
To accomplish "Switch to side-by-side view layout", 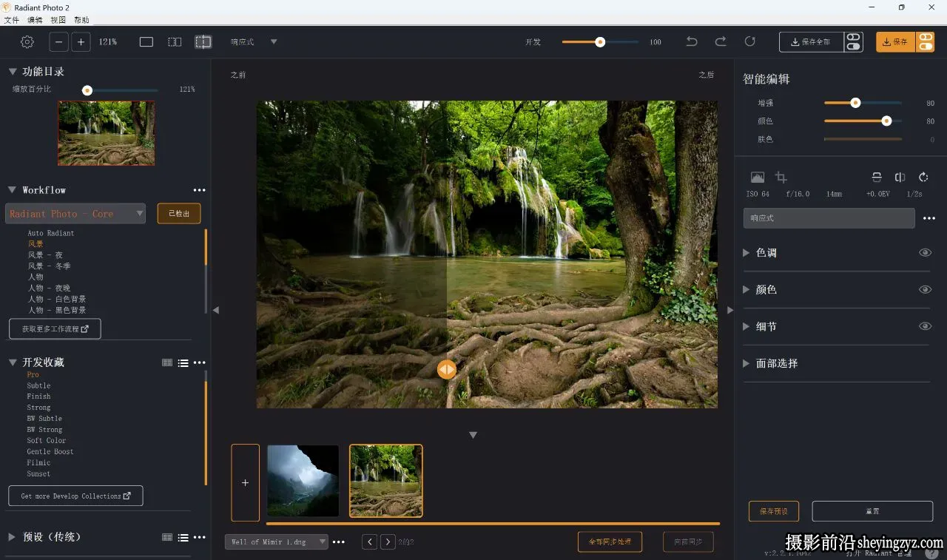I will coord(175,42).
